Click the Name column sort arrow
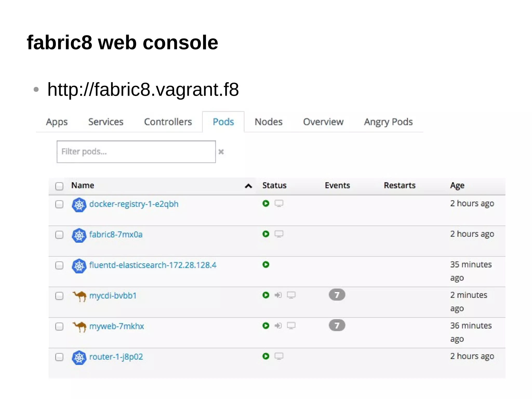 pos(248,186)
